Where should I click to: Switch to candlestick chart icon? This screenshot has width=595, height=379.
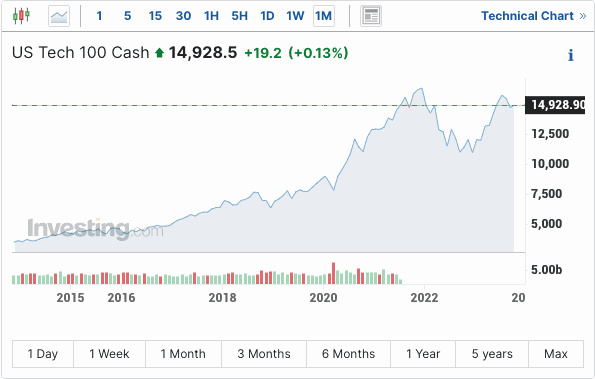click(x=21, y=16)
